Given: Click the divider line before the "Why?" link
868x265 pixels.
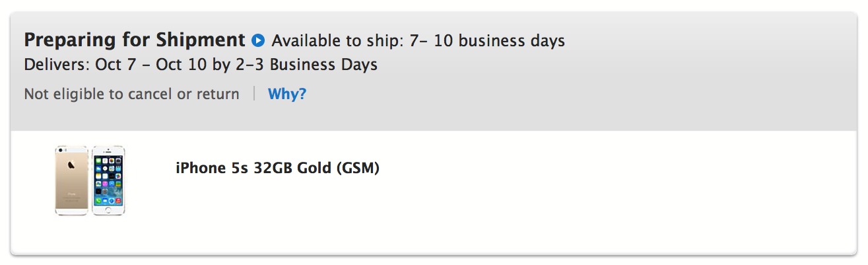Looking at the screenshot, I should point(254,95).
